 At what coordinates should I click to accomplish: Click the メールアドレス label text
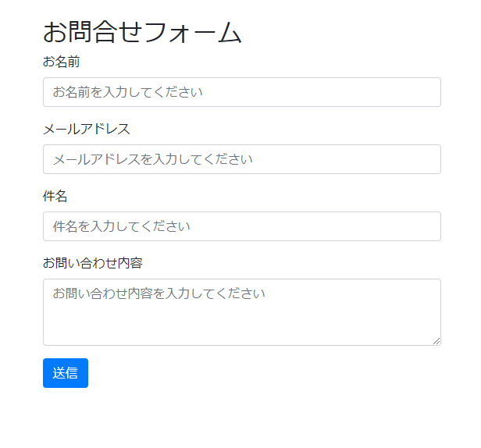point(86,129)
